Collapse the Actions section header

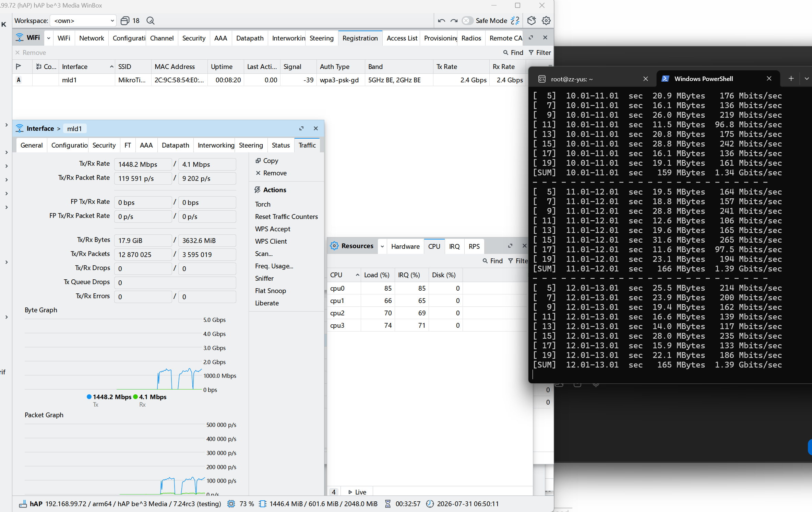coord(270,190)
